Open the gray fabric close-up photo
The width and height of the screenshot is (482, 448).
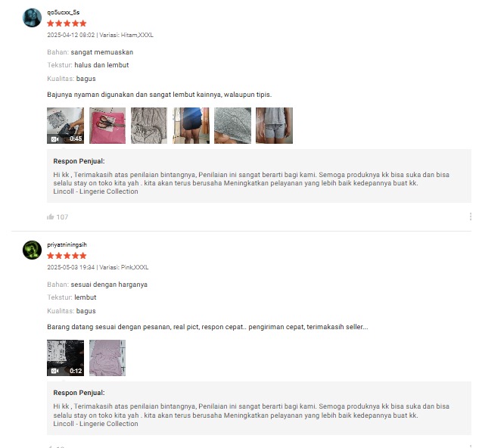pos(232,126)
